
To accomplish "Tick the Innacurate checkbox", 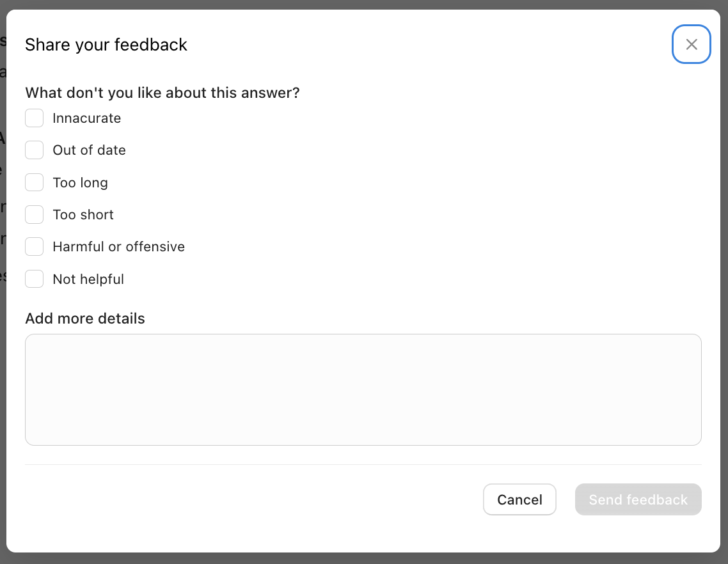I will [35, 118].
